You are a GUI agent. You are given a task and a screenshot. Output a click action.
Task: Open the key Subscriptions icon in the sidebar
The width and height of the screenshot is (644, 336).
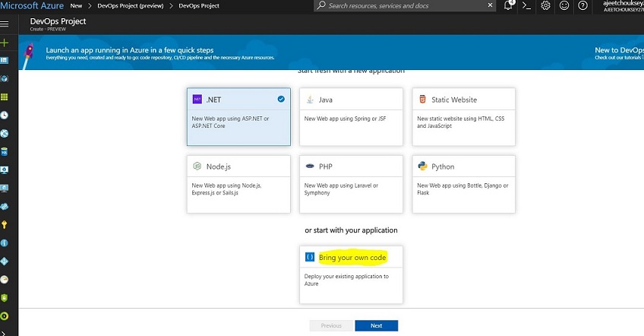click(x=4, y=224)
